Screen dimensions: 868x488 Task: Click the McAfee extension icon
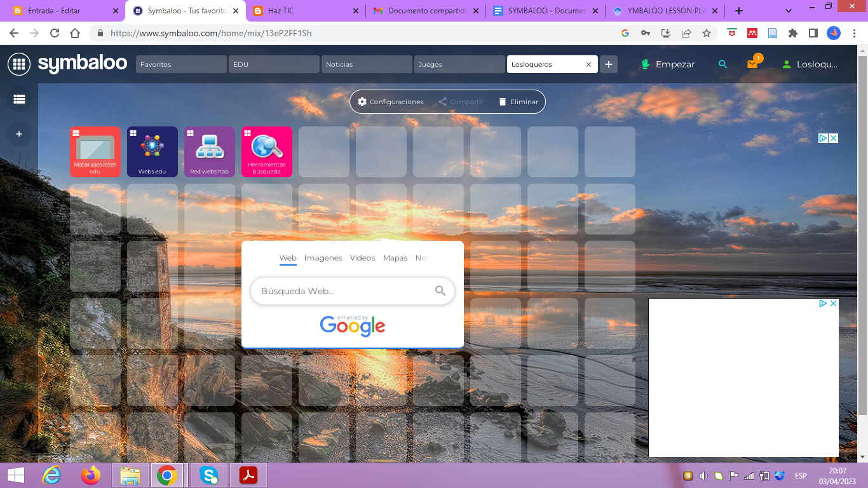732,33
